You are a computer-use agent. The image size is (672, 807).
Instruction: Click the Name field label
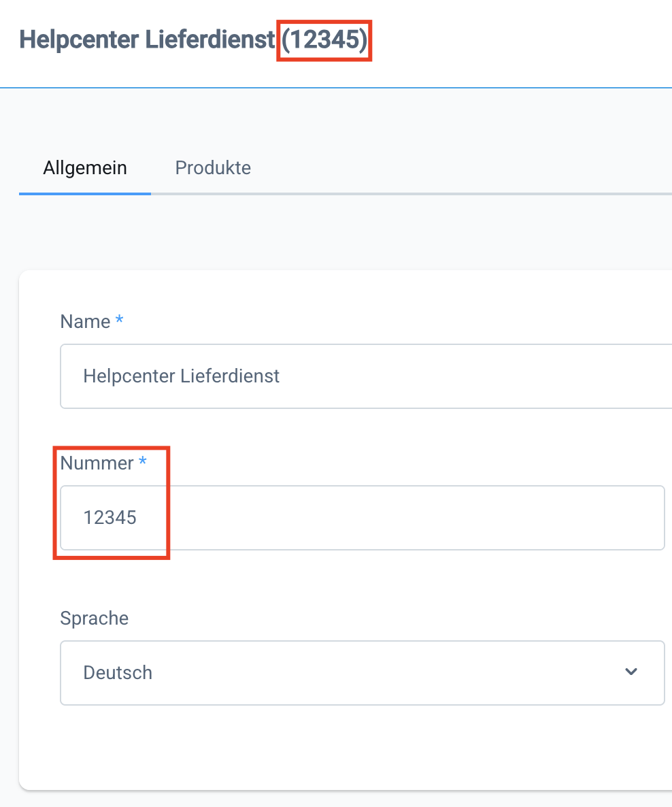click(x=85, y=322)
